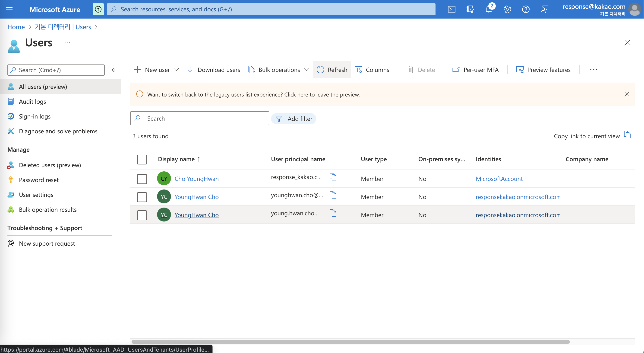
Task: Open the Help question mark icon
Action: point(526,9)
